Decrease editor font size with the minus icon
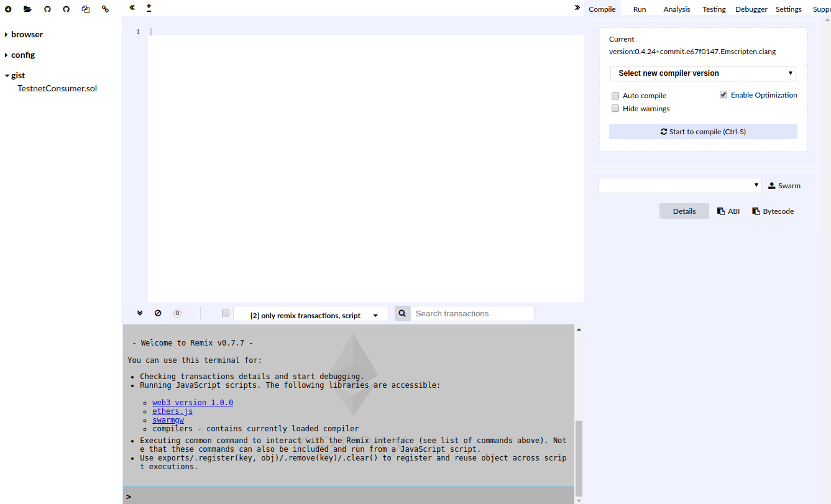The image size is (831, 504). click(149, 11)
